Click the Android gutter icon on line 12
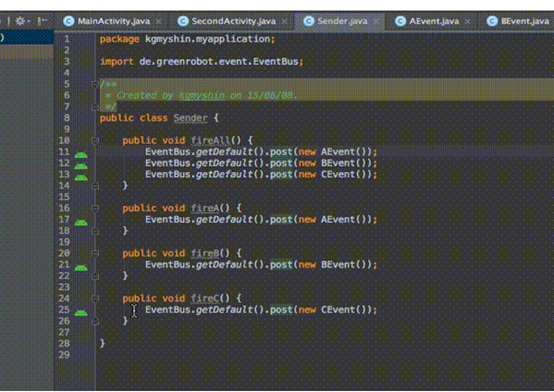Image resolution: width=554 pixels, height=392 pixels. pos(81,166)
